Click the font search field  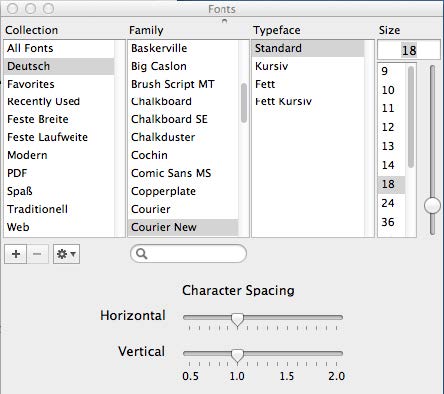point(188,254)
